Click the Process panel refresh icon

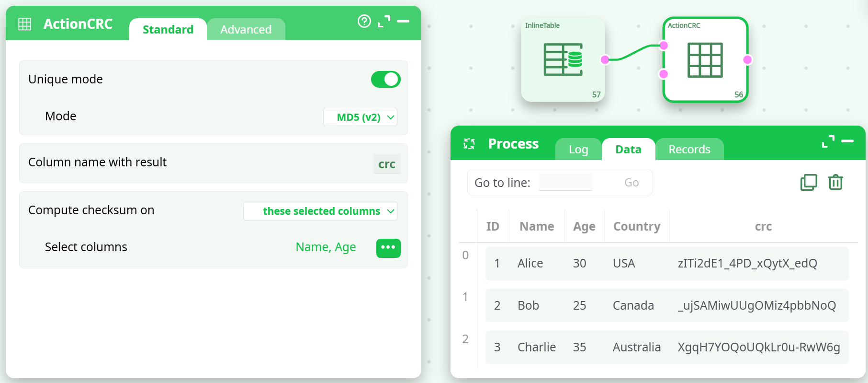click(x=469, y=144)
